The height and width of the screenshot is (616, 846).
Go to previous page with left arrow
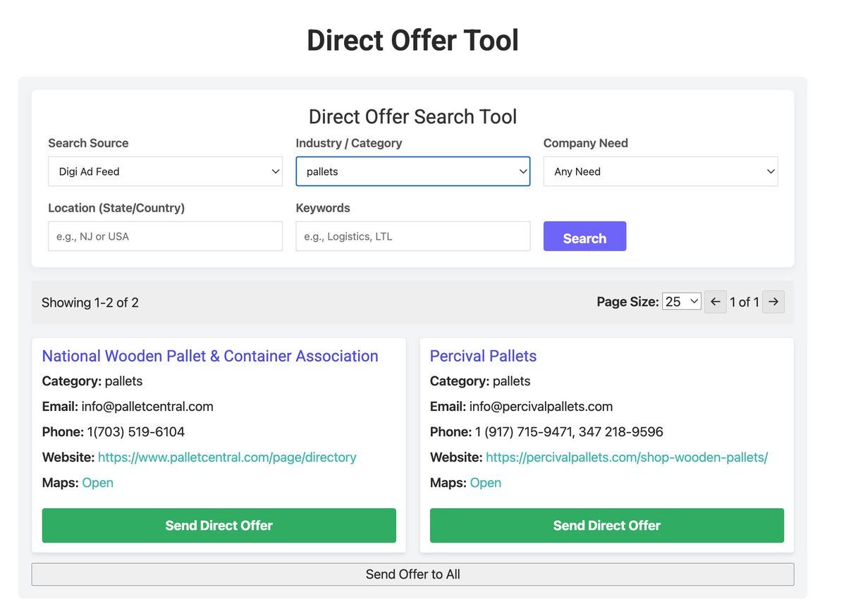716,302
